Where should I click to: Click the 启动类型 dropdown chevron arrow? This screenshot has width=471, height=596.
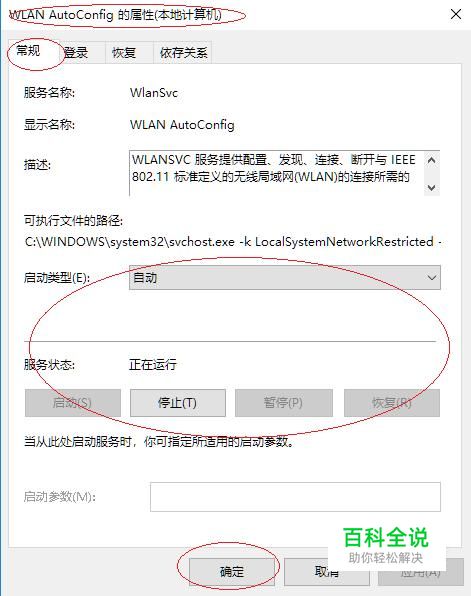(x=431, y=277)
